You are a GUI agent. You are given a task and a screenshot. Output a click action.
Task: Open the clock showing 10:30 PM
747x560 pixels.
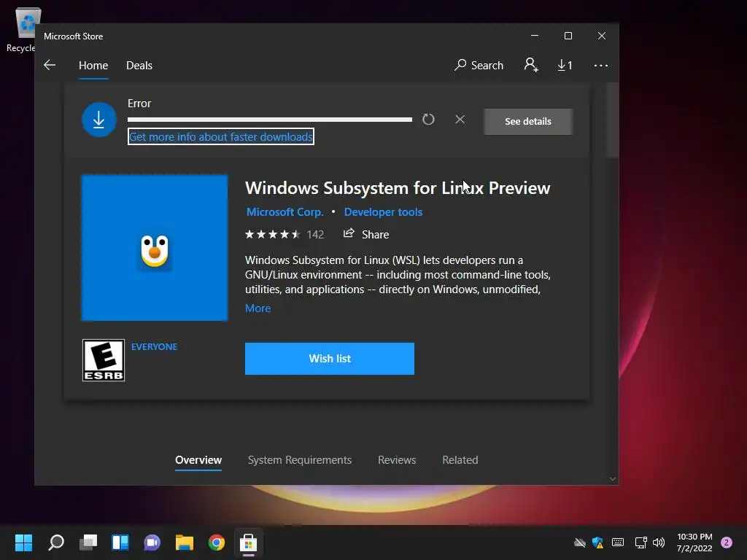coord(694,542)
